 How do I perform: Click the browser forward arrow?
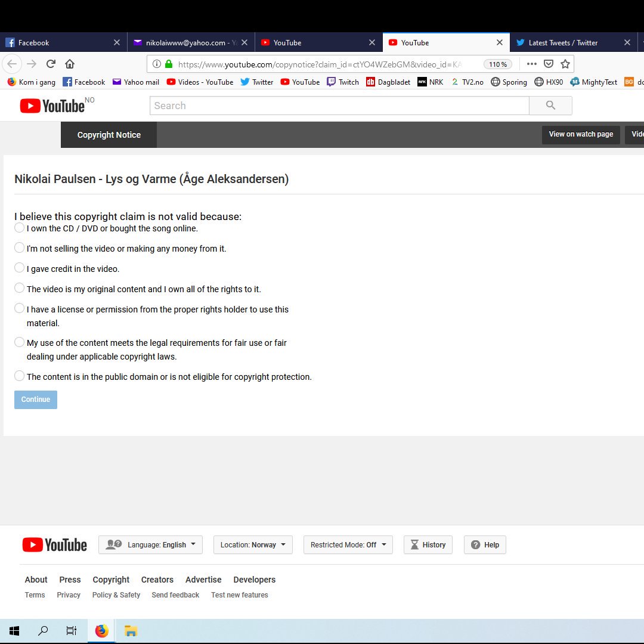[32, 64]
